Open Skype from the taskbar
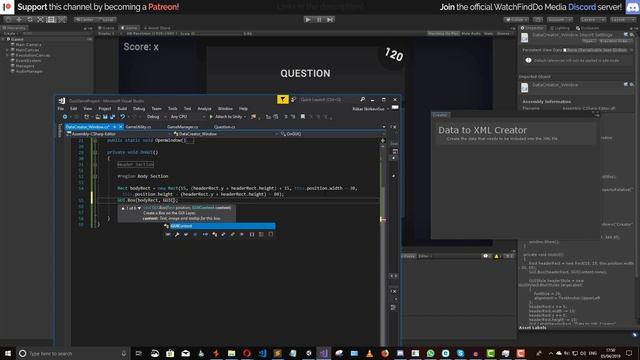The width and height of the screenshot is (640, 360). coord(460,353)
